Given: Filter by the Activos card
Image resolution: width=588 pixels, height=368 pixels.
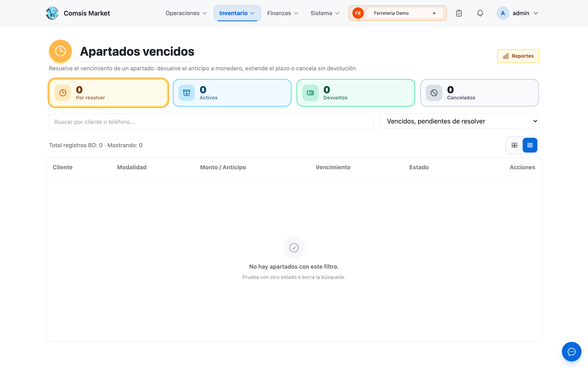Looking at the screenshot, I should point(232,93).
